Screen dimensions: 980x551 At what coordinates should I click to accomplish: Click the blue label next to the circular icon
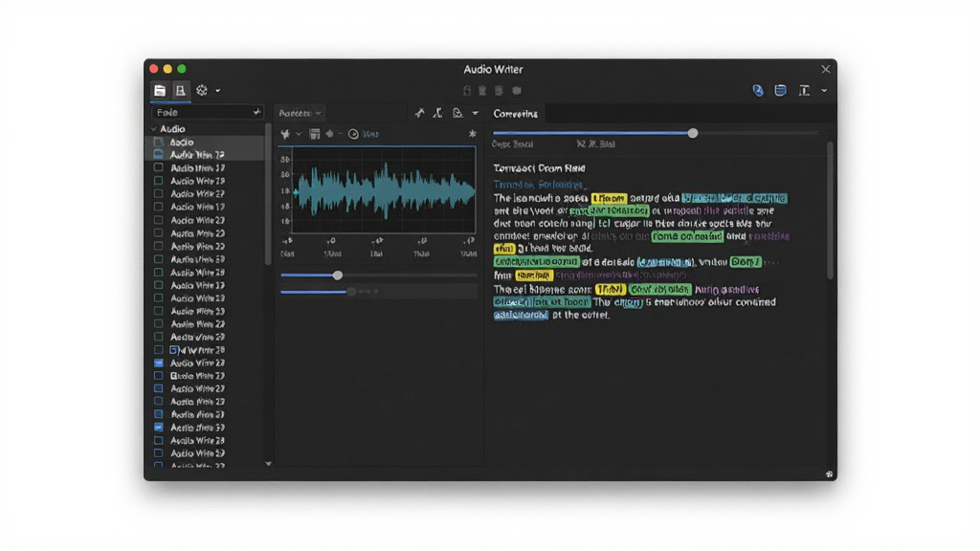click(x=370, y=134)
